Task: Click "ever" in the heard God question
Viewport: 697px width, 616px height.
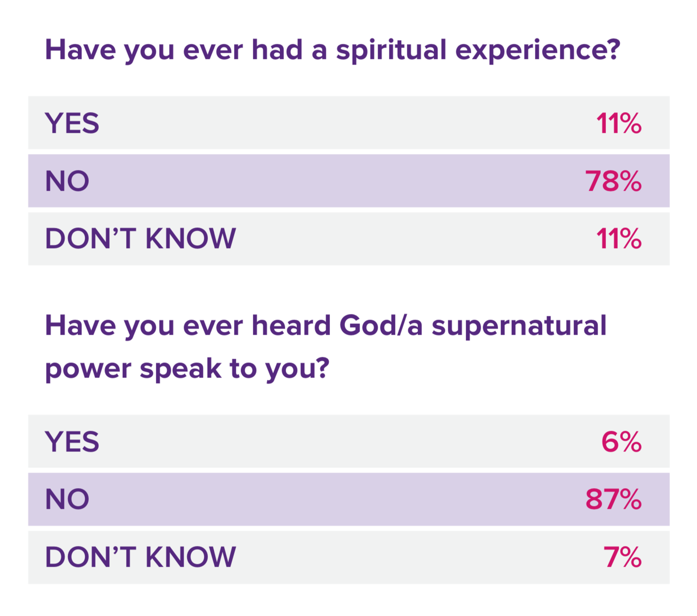Action: pyautogui.click(x=213, y=326)
